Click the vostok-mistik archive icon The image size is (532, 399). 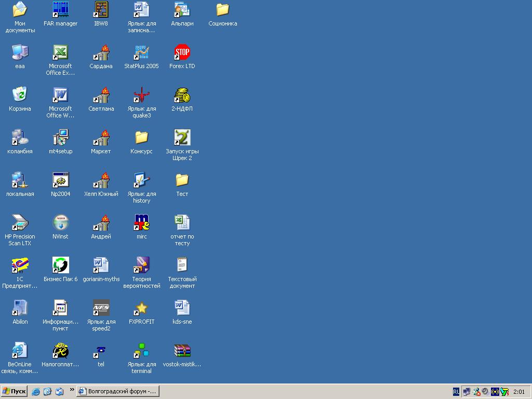pyautogui.click(x=182, y=351)
